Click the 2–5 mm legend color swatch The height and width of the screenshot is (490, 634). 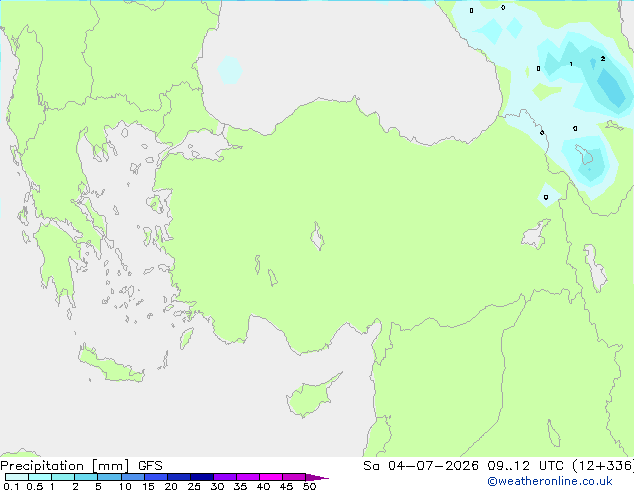coord(86,477)
